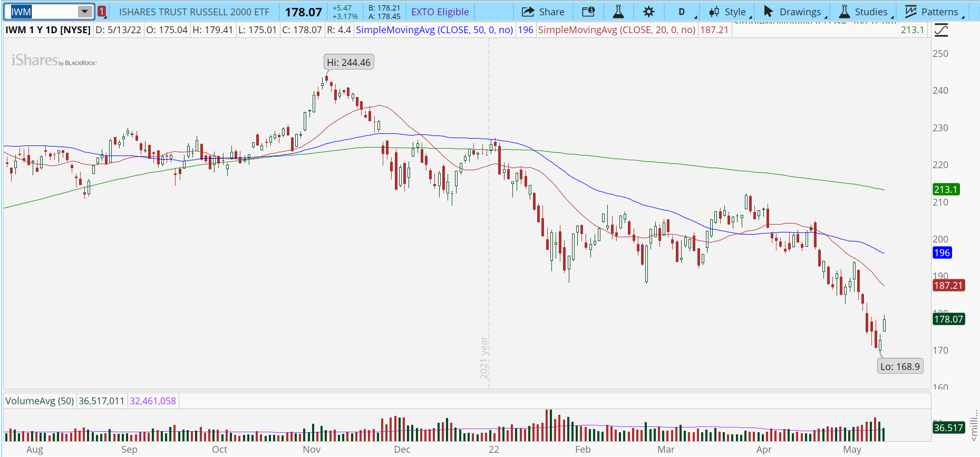Click the May label on time axis
This screenshot has height=457, width=980.
pyautogui.click(x=852, y=450)
